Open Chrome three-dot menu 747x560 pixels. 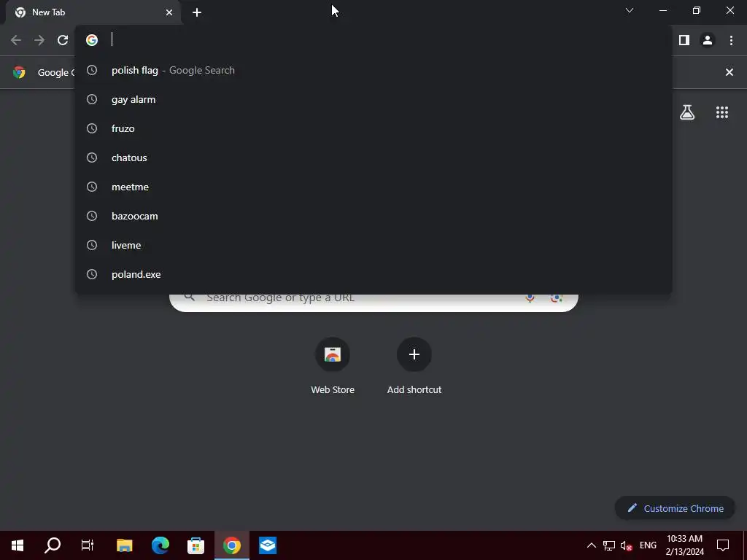731,41
